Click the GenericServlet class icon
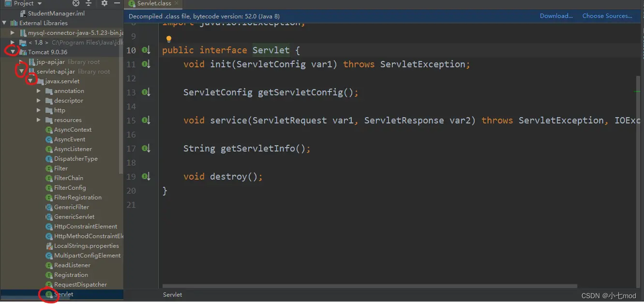644x304 pixels. point(49,217)
